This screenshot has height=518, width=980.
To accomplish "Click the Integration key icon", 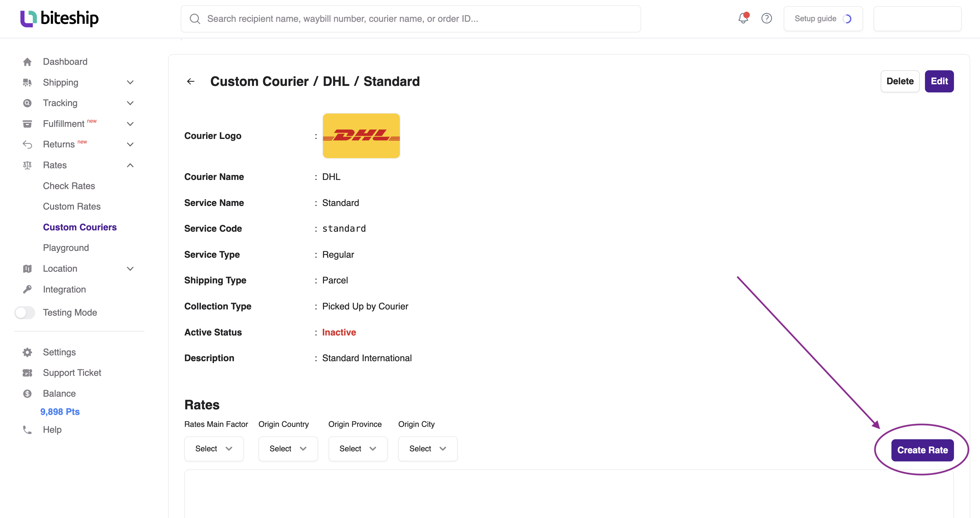I will pyautogui.click(x=27, y=290).
